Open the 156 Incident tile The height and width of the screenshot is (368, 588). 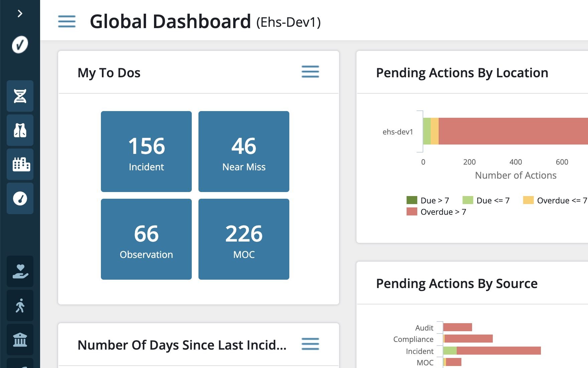(x=146, y=152)
